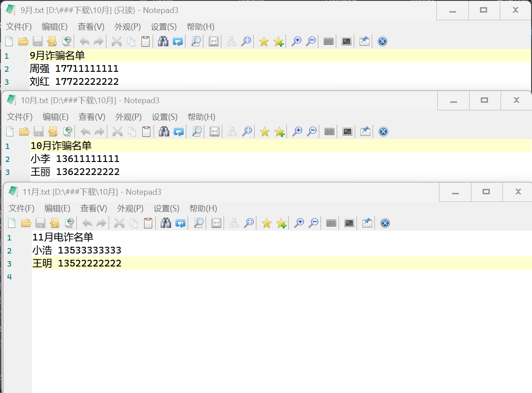Open 帮助(H) menu in 11月.txt window

(x=203, y=209)
